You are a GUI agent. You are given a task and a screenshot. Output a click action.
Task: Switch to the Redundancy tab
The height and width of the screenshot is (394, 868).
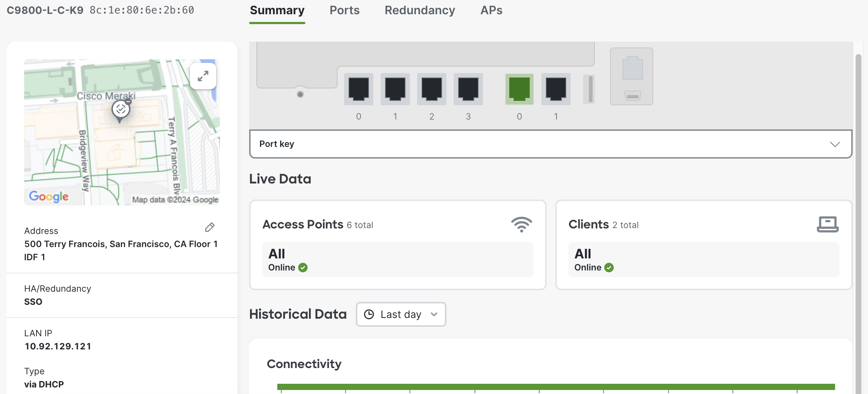point(419,11)
